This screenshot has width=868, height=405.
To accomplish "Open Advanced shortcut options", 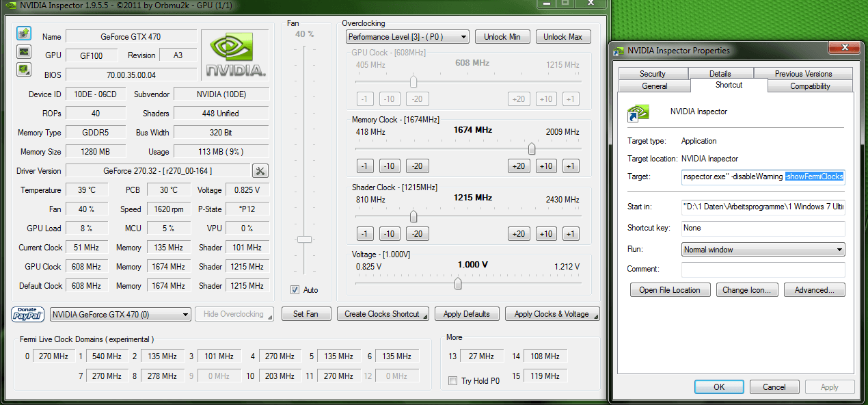I will point(815,290).
